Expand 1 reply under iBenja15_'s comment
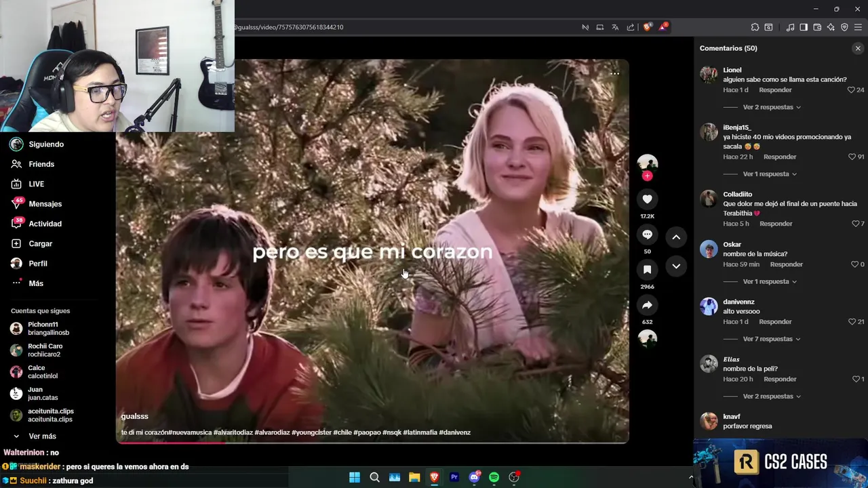 tap(770, 174)
